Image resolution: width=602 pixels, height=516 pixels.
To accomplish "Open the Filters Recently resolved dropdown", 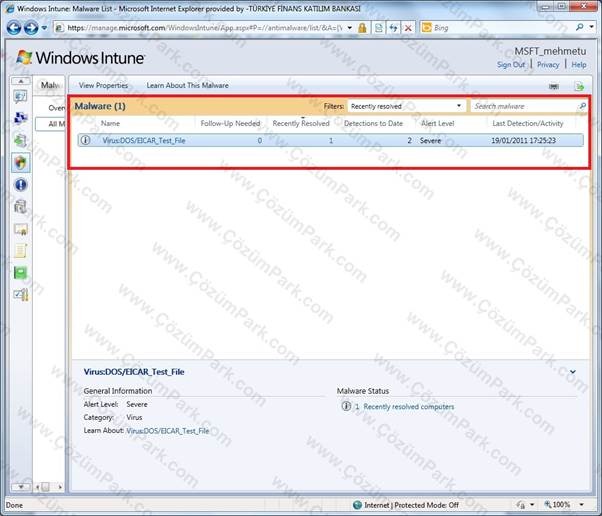I will coord(406,106).
